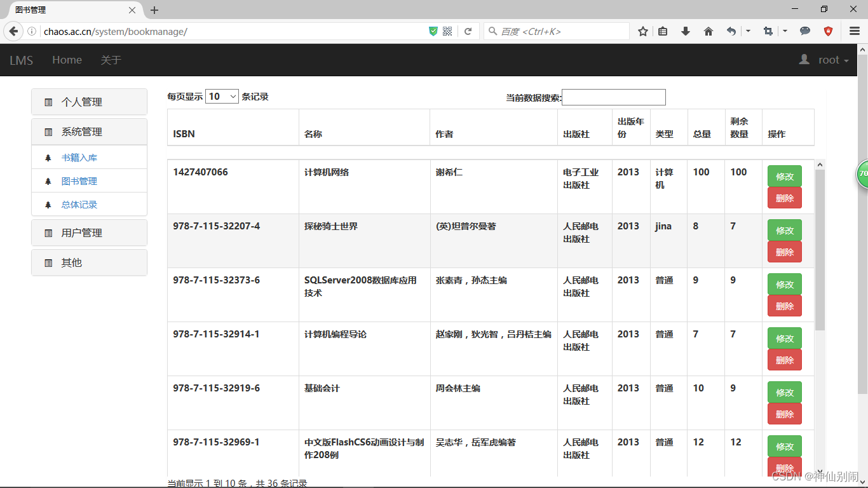Click 修改 for 计算机编程导论 row
The height and width of the screenshot is (488, 868).
[785, 338]
